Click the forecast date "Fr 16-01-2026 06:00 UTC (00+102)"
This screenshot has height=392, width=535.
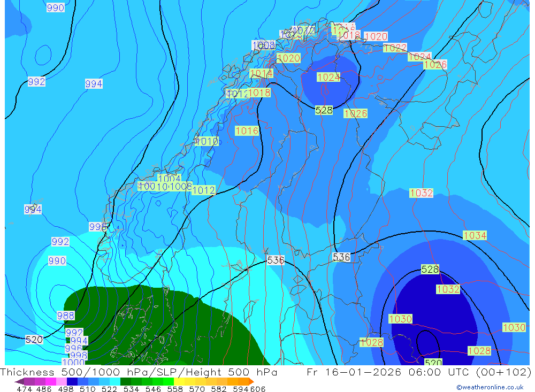click(419, 372)
